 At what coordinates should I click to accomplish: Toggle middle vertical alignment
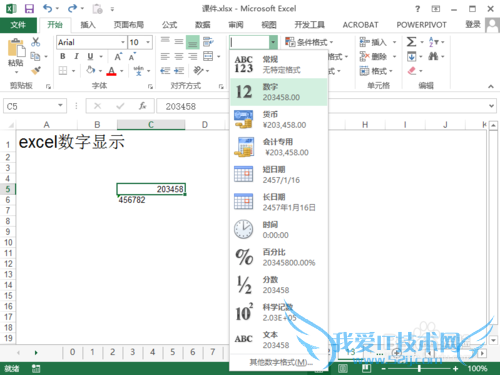[x=179, y=42]
